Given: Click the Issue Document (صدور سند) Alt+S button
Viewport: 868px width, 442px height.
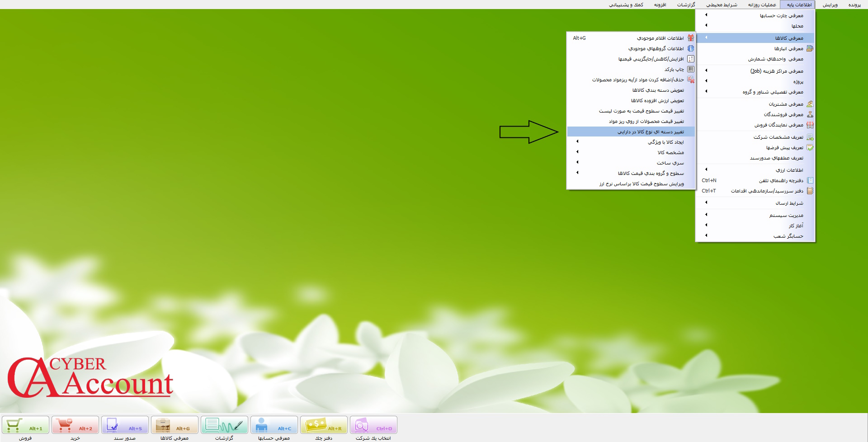Looking at the screenshot, I should (125, 425).
